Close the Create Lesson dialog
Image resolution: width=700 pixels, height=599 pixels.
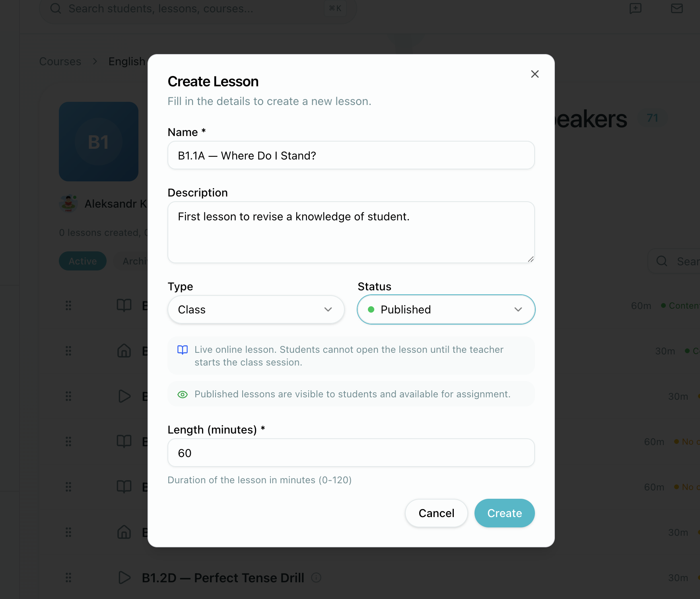pyautogui.click(x=535, y=74)
